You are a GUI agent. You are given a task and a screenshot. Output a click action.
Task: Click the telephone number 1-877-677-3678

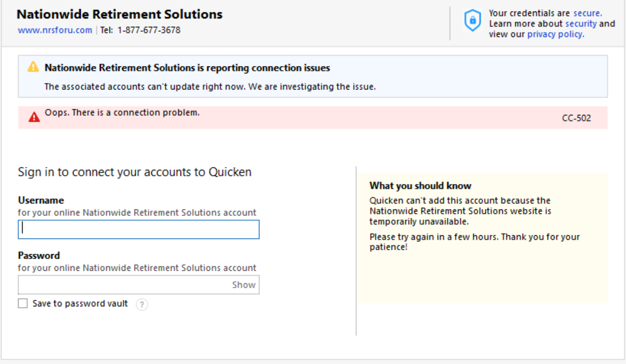(149, 30)
